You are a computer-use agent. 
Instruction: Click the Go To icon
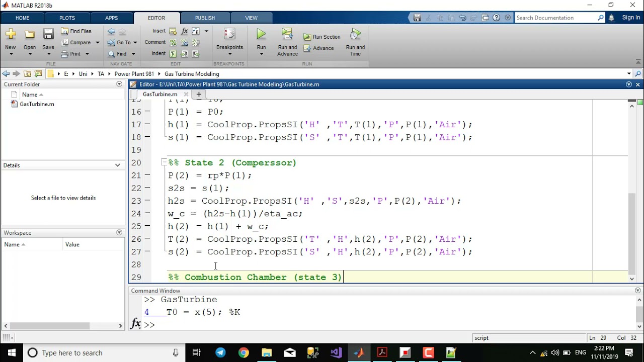111,43
